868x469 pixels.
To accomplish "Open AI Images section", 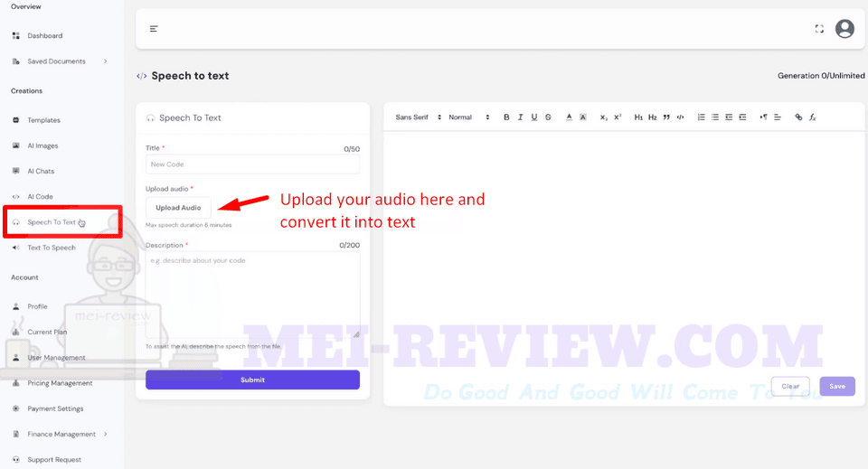I will [42, 146].
